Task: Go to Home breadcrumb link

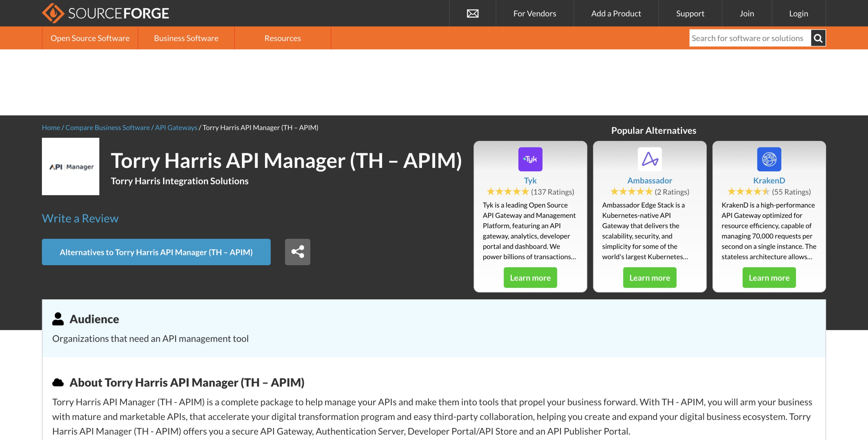Action: 51,127
